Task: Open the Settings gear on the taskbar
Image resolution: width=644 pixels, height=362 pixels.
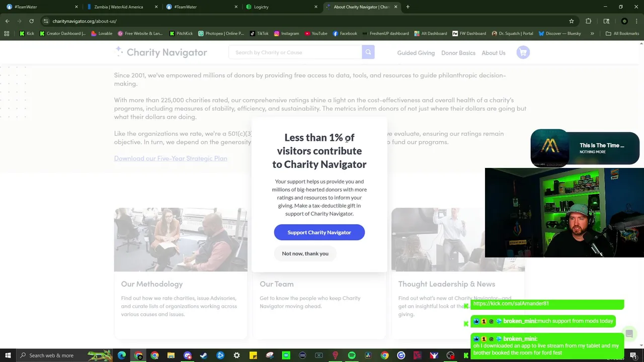Action: tap(236, 355)
